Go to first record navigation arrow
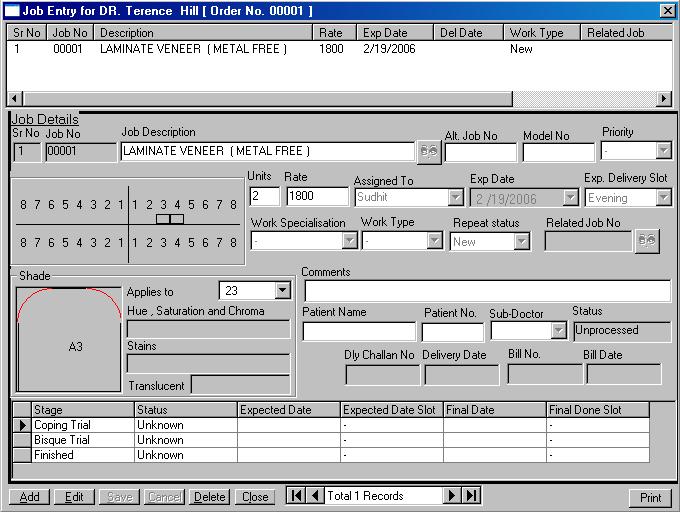Image resolution: width=680 pixels, height=512 pixels. pyautogui.click(x=297, y=496)
